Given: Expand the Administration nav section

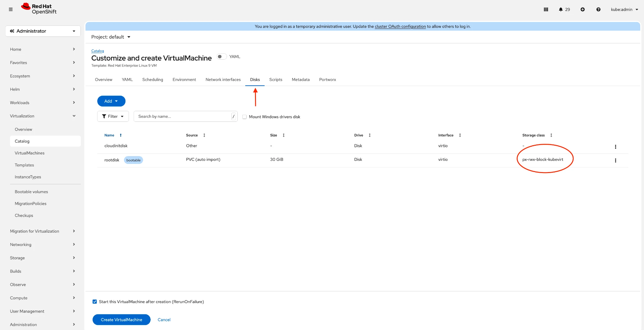Looking at the screenshot, I should pyautogui.click(x=42, y=325).
